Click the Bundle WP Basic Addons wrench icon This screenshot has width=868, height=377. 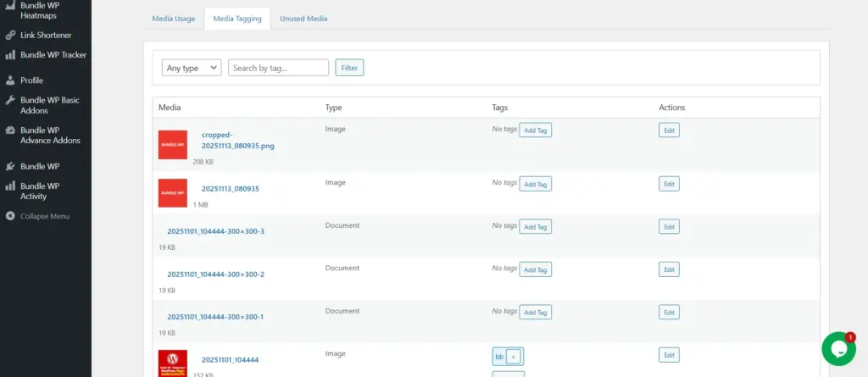[x=10, y=100]
